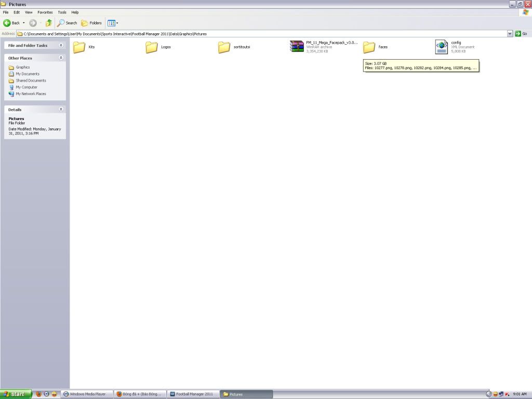Expand the File and Folder Tasks panel
532x399 pixels.
61,45
